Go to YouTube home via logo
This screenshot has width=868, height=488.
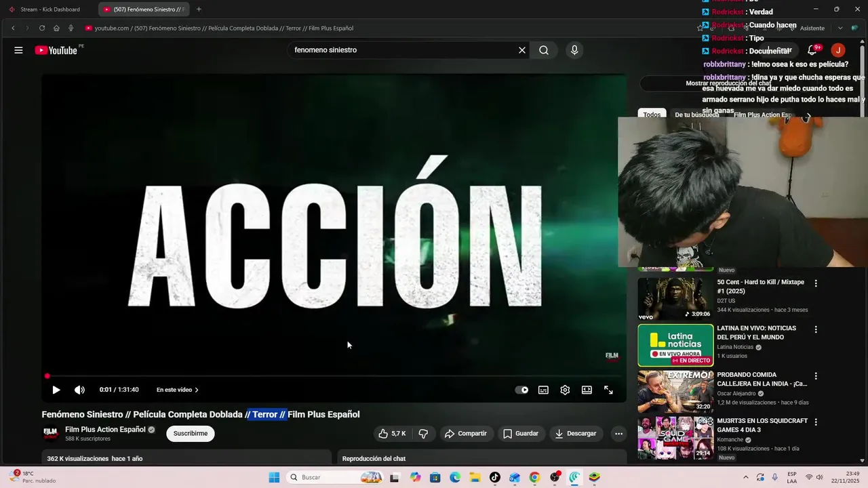coord(56,50)
